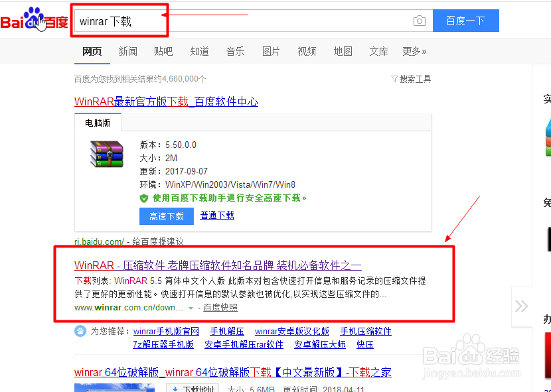Screen dimensions: 551x392
Task: Expand the right sidebar chevron
Action: [x=522, y=306]
